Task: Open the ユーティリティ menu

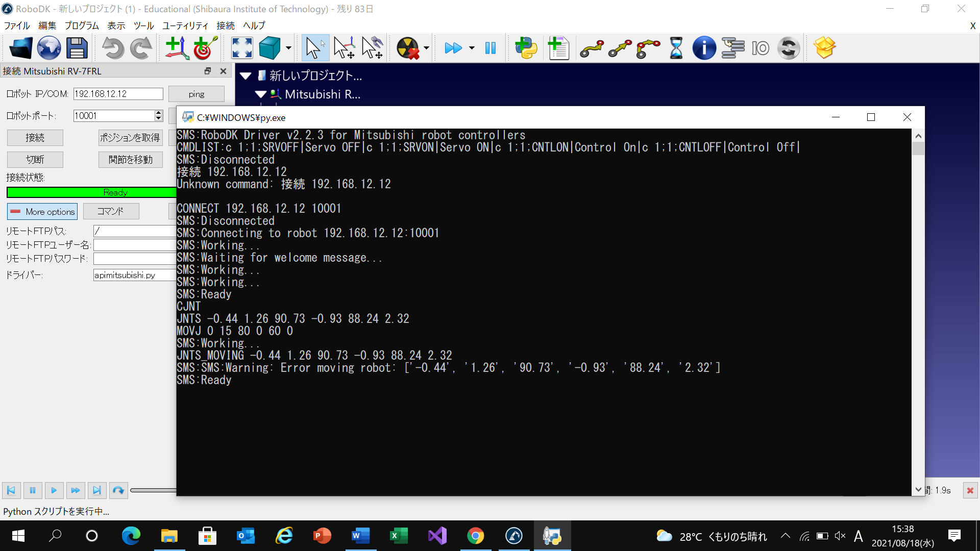Action: point(185,26)
